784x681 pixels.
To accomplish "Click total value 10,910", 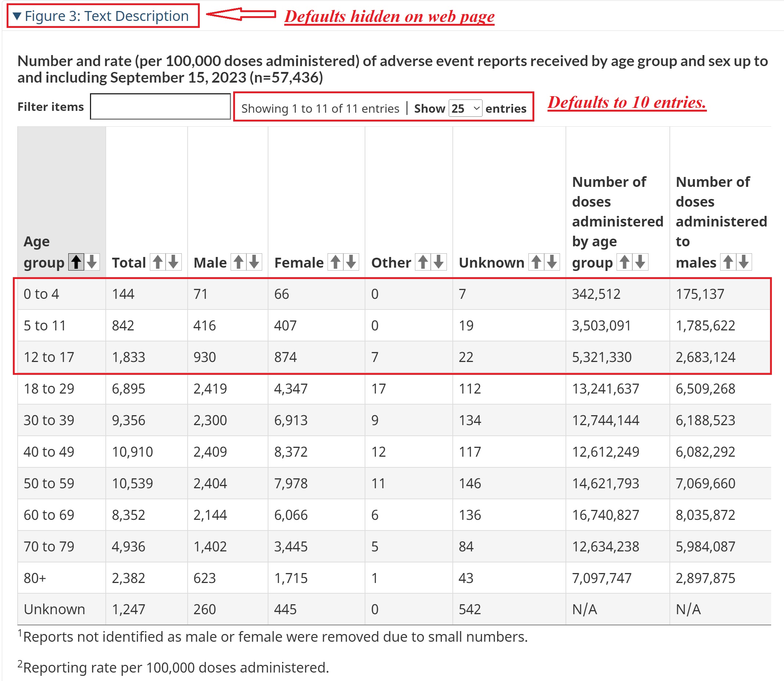I will [132, 452].
